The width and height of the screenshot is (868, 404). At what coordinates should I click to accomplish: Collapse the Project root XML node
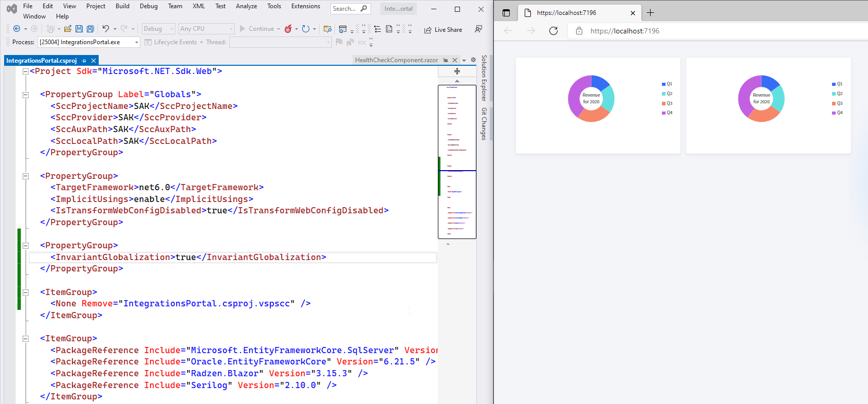pyautogui.click(x=25, y=71)
